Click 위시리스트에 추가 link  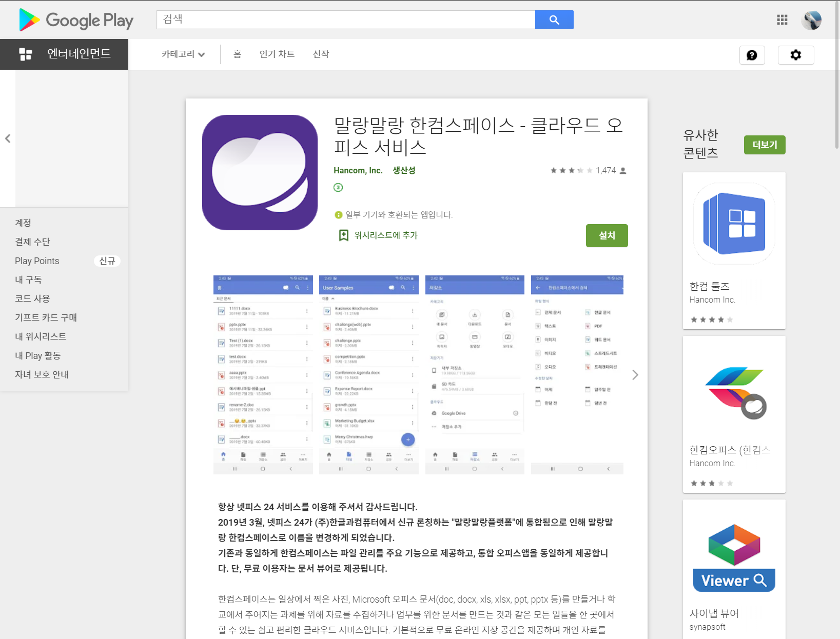click(386, 235)
